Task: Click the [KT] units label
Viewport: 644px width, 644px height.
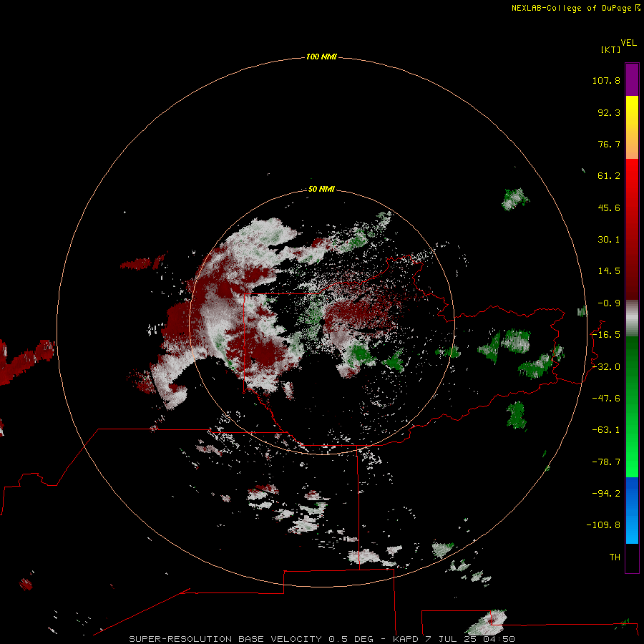Action: [x=610, y=49]
